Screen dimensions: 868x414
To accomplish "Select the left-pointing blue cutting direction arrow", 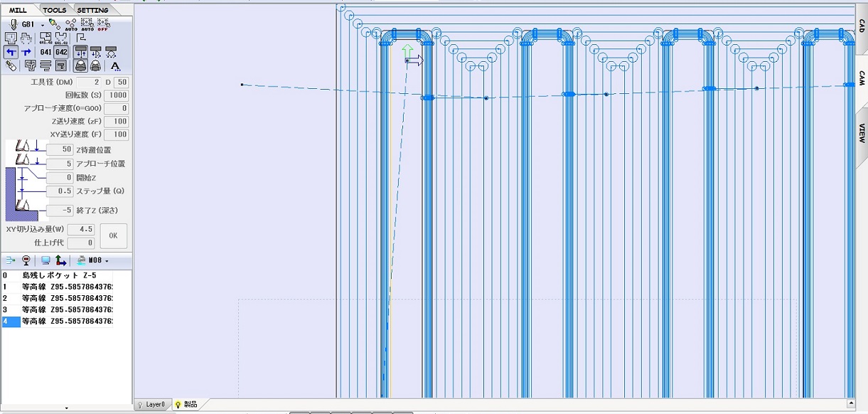I will point(11,52).
